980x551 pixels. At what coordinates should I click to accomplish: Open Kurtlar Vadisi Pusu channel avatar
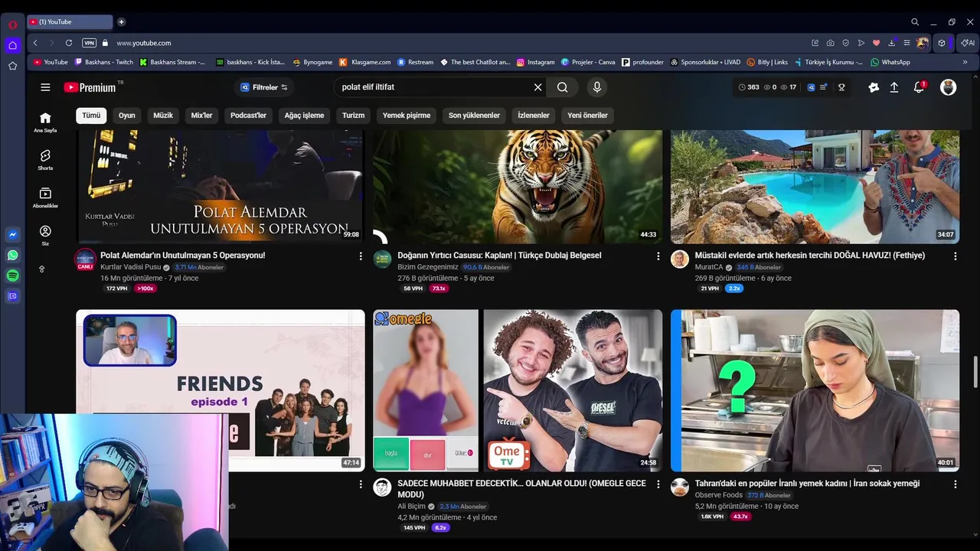tap(85, 259)
